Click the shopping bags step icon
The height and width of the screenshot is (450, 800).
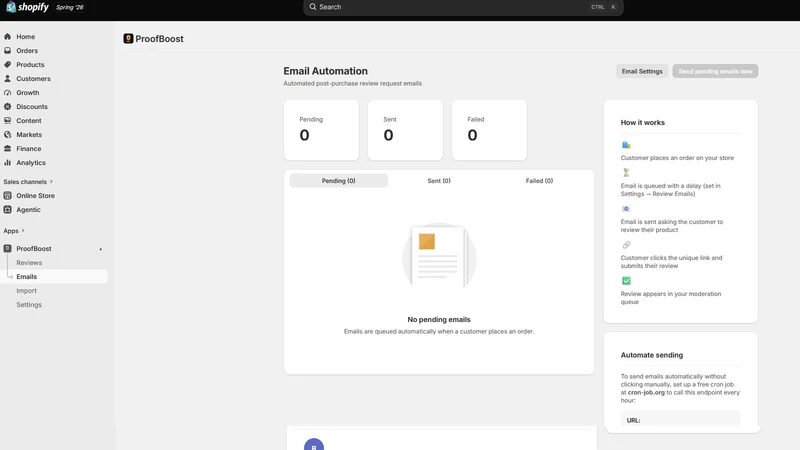pyautogui.click(x=626, y=145)
